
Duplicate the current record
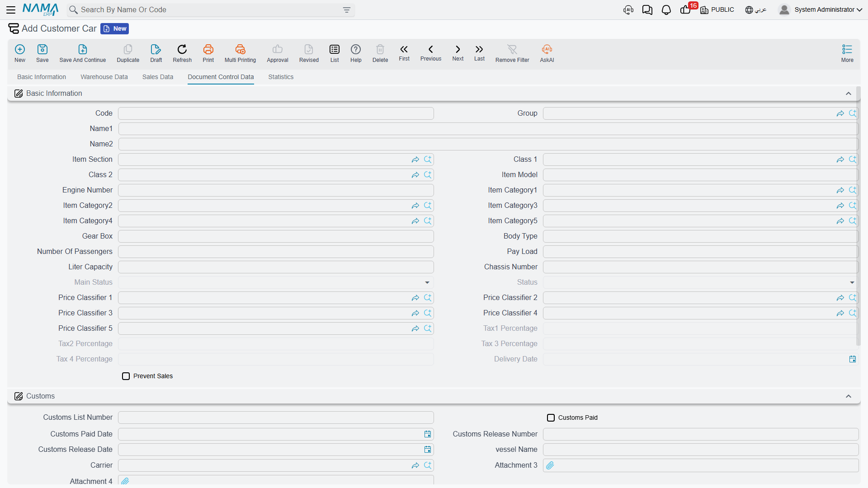coord(128,53)
